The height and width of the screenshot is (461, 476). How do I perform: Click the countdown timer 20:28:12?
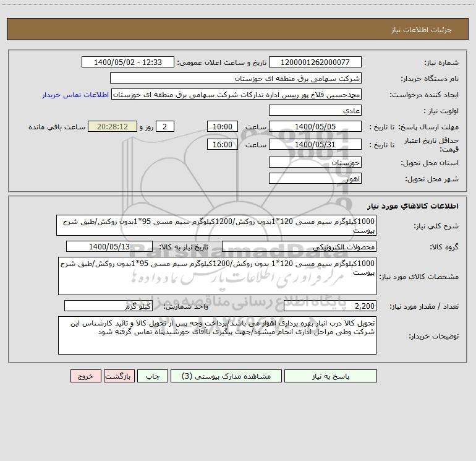point(113,126)
